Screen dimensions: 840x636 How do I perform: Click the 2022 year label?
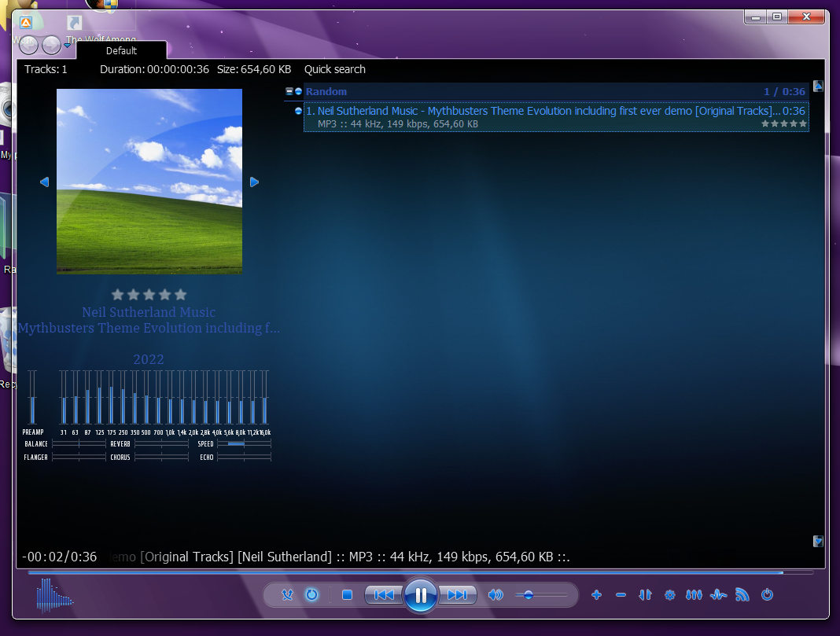pyautogui.click(x=149, y=359)
